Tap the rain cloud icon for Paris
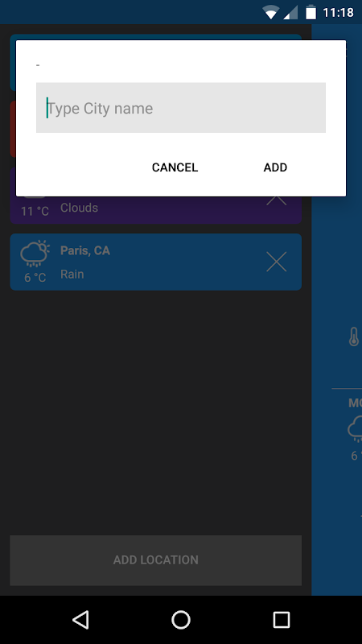362x644 pixels. coord(35,254)
